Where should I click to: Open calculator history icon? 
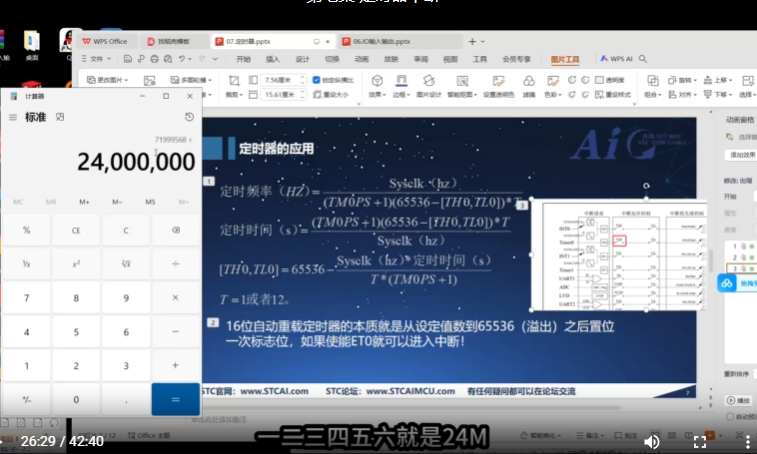point(189,117)
